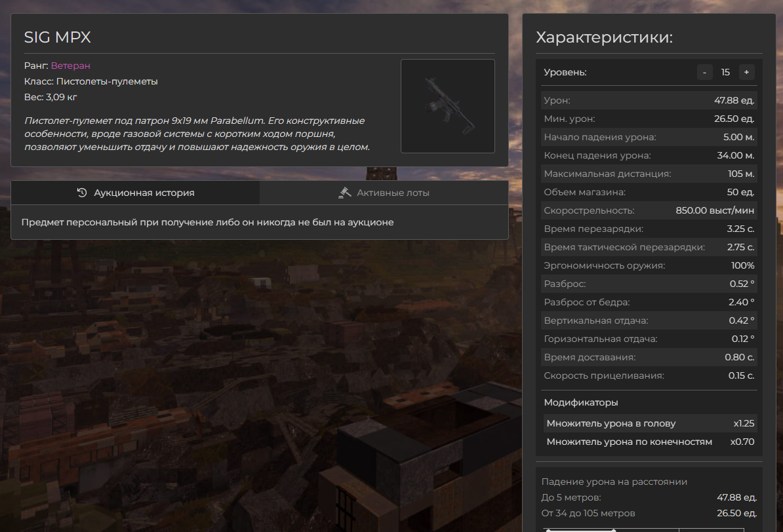Click the Время перезарядки value 3.25 с.
The height and width of the screenshot is (532, 783).
click(x=740, y=229)
